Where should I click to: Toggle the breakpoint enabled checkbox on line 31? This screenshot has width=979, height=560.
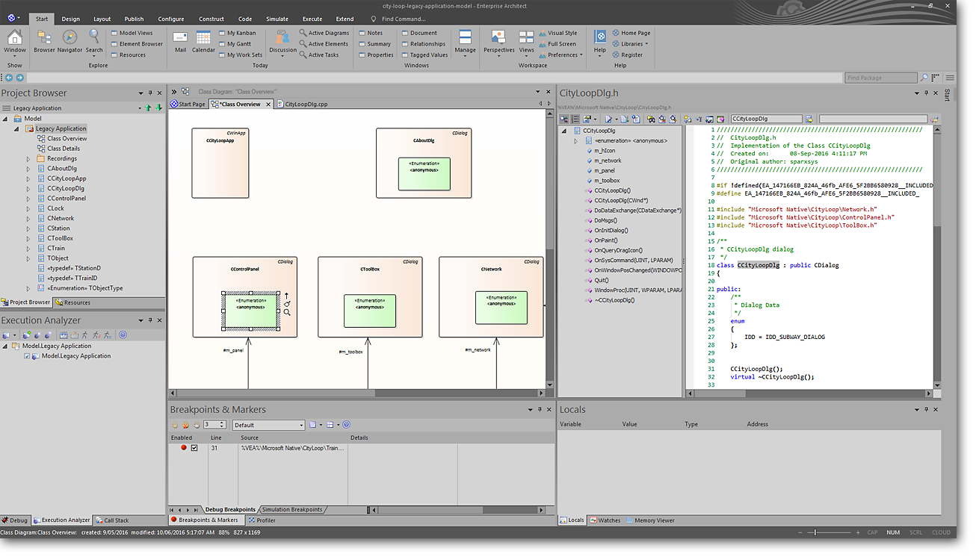click(x=194, y=448)
